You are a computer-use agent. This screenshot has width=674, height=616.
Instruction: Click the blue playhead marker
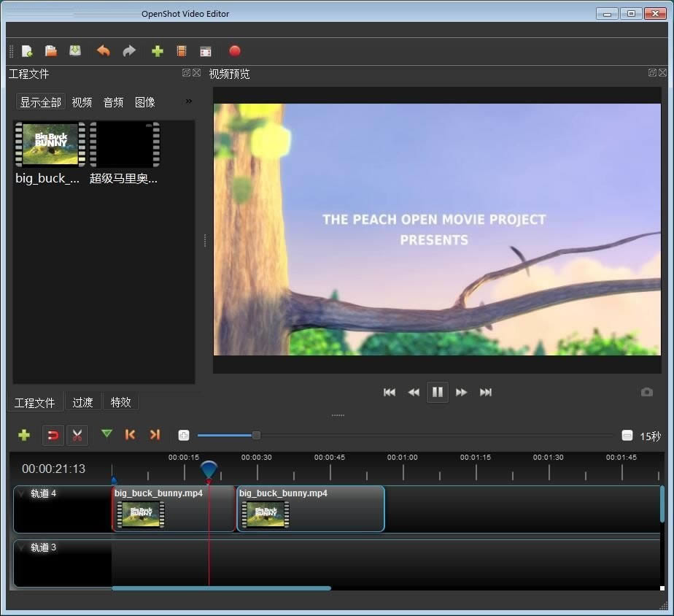tap(209, 470)
